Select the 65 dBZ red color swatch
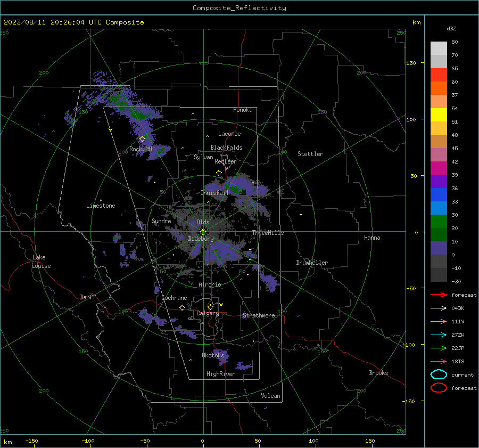Screen dimensions: 479x448 tap(439, 75)
